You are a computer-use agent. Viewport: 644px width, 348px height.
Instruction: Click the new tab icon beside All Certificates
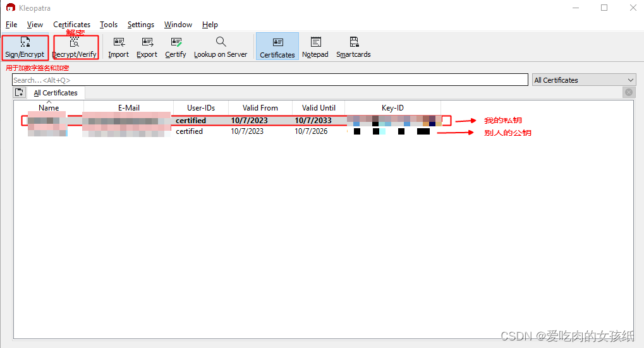pos(20,92)
